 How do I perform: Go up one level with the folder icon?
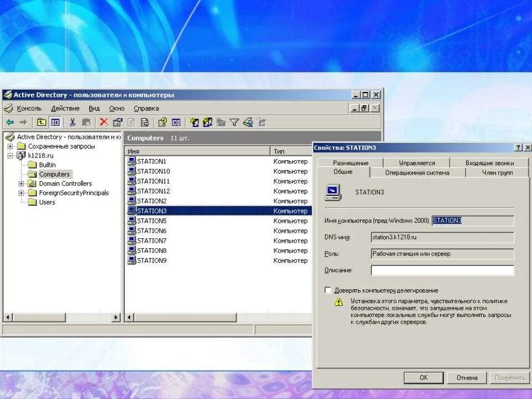(42, 122)
